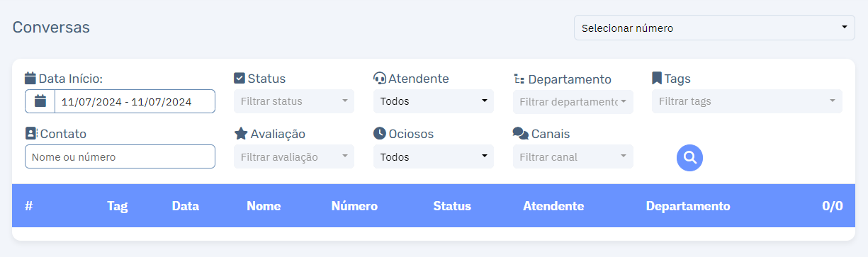Open the Selecionar número dropdown

714,28
